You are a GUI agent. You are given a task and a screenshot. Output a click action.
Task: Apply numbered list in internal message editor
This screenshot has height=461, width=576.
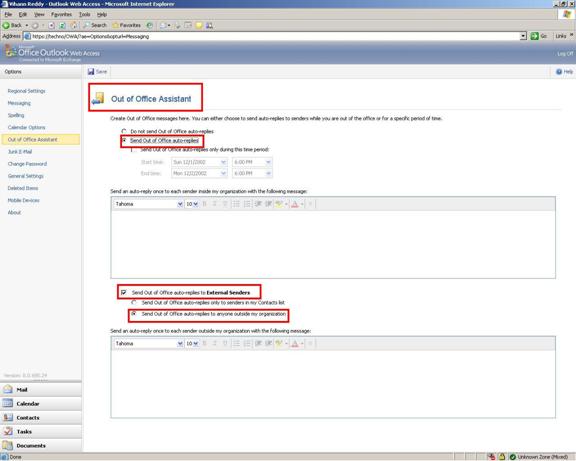pos(247,204)
